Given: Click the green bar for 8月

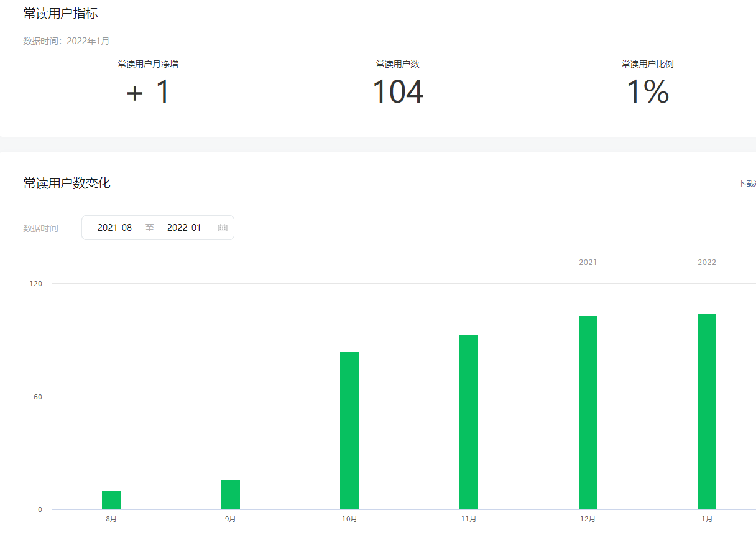Looking at the screenshot, I should pyautogui.click(x=111, y=501).
